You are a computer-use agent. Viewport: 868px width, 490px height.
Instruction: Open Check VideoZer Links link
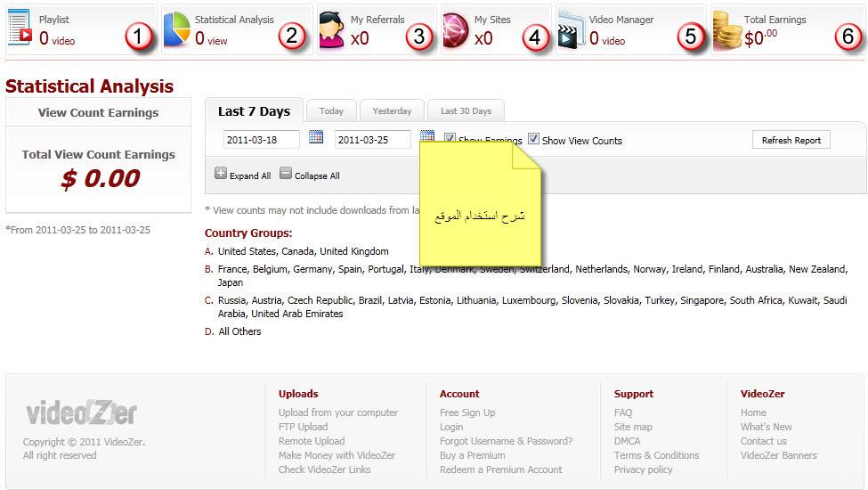click(x=324, y=470)
